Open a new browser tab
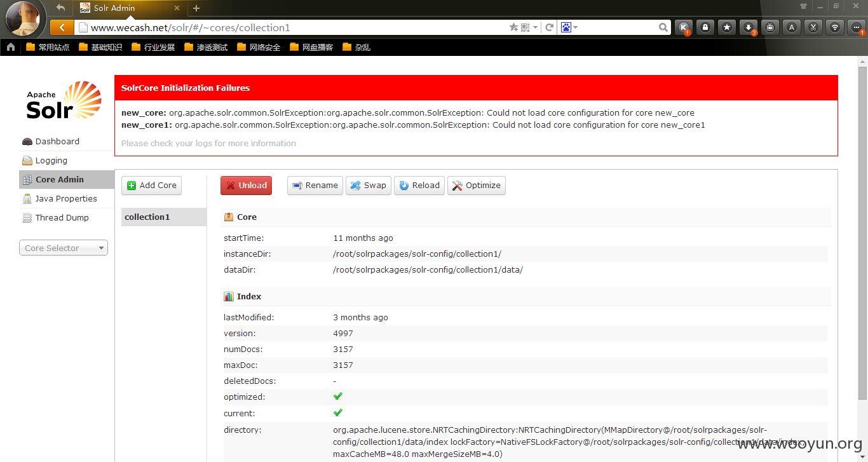 point(196,8)
